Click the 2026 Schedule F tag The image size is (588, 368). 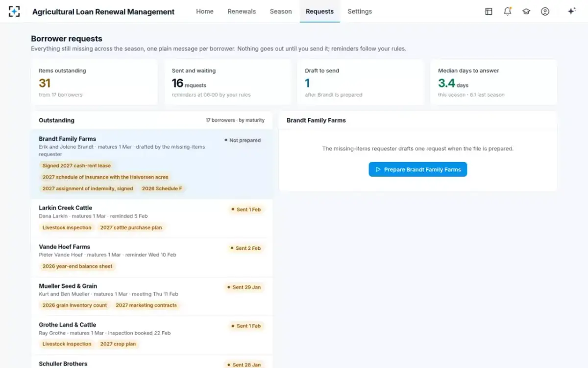(162, 188)
